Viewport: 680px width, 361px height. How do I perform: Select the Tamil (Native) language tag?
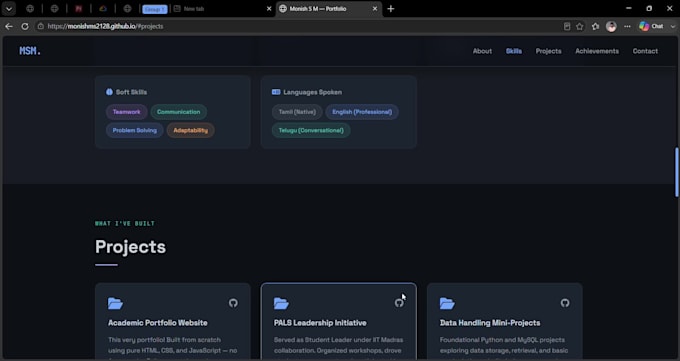[297, 112]
